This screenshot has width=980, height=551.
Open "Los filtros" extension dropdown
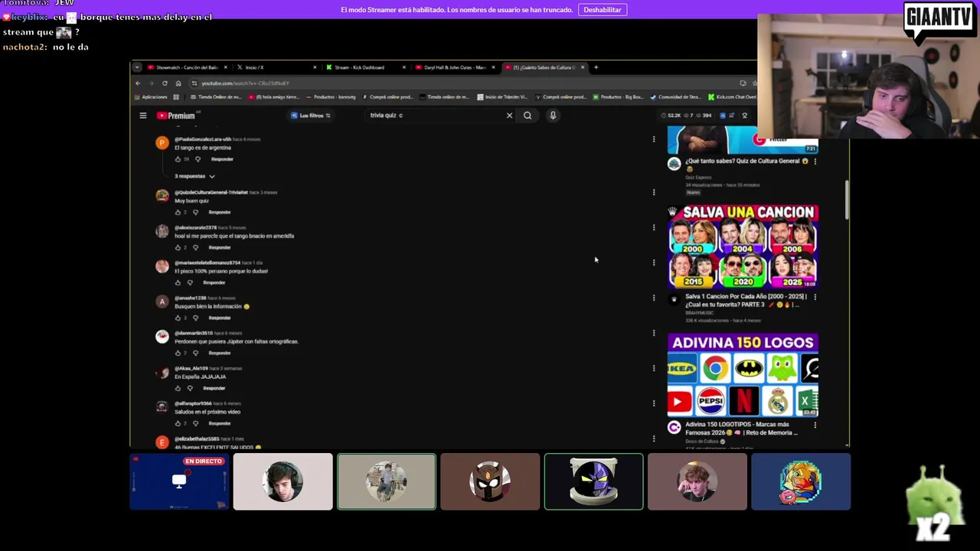[311, 116]
